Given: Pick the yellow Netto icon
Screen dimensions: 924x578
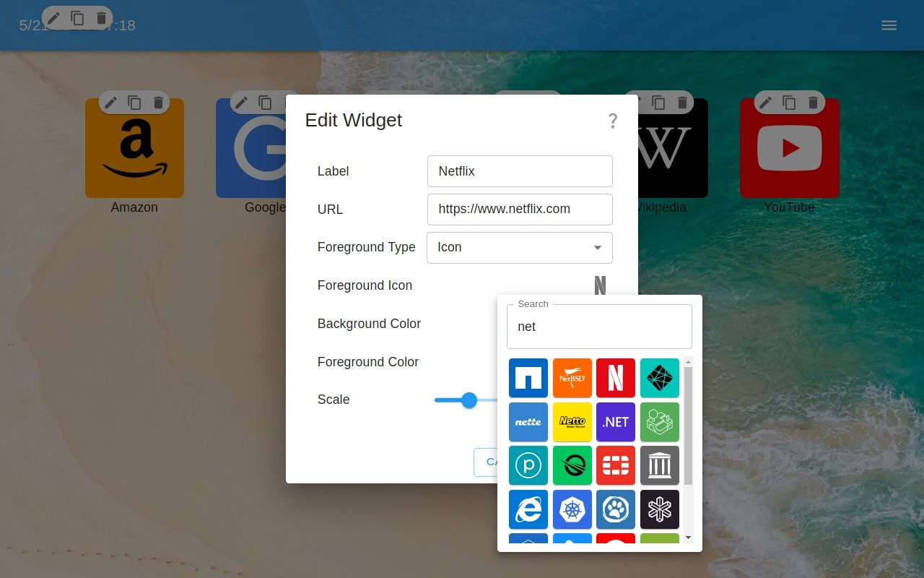Looking at the screenshot, I should point(572,422).
